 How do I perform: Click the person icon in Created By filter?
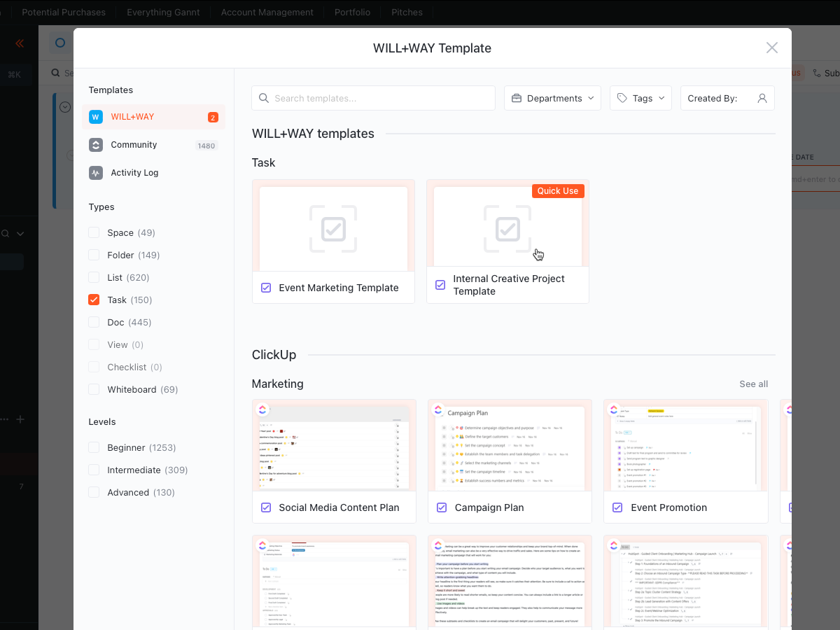762,98
